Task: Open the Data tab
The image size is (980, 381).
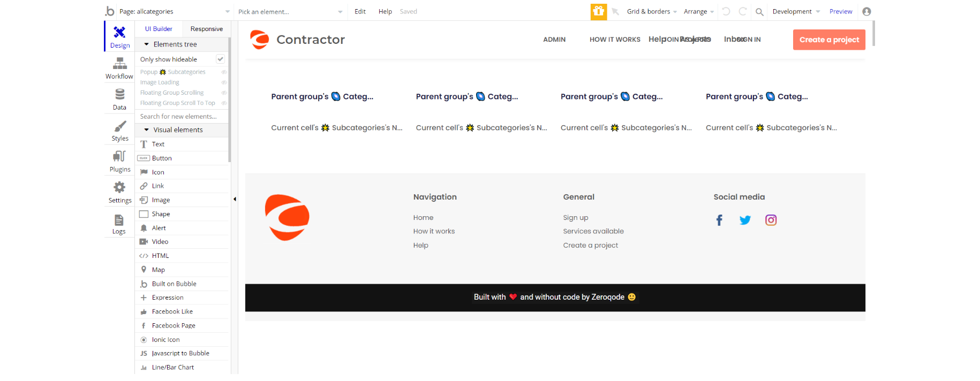Action: pyautogui.click(x=119, y=99)
